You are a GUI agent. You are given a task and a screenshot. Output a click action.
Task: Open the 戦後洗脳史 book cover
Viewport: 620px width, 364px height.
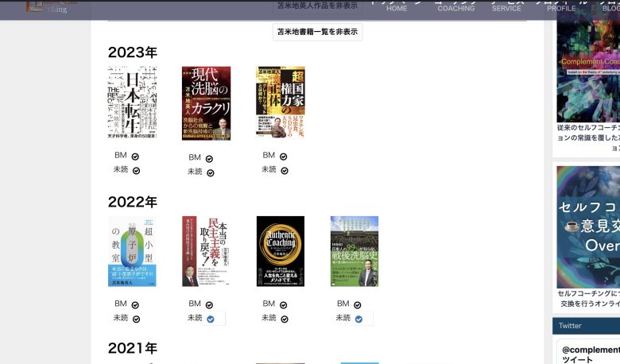[354, 251]
